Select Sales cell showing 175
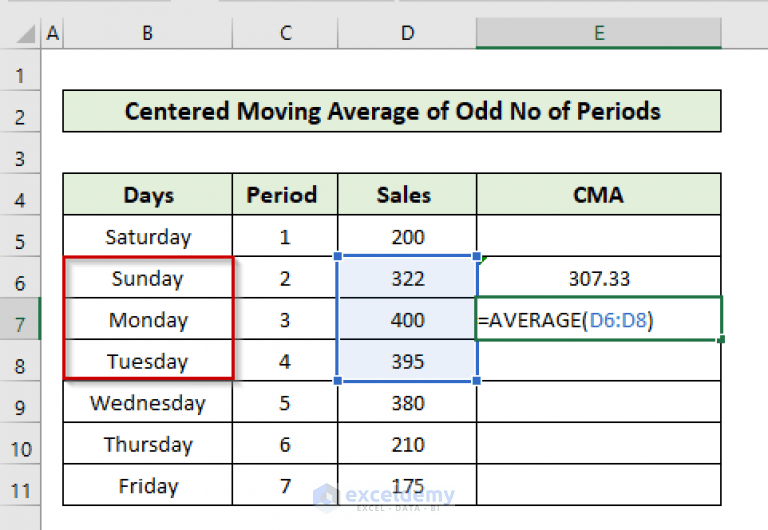 coord(407,485)
